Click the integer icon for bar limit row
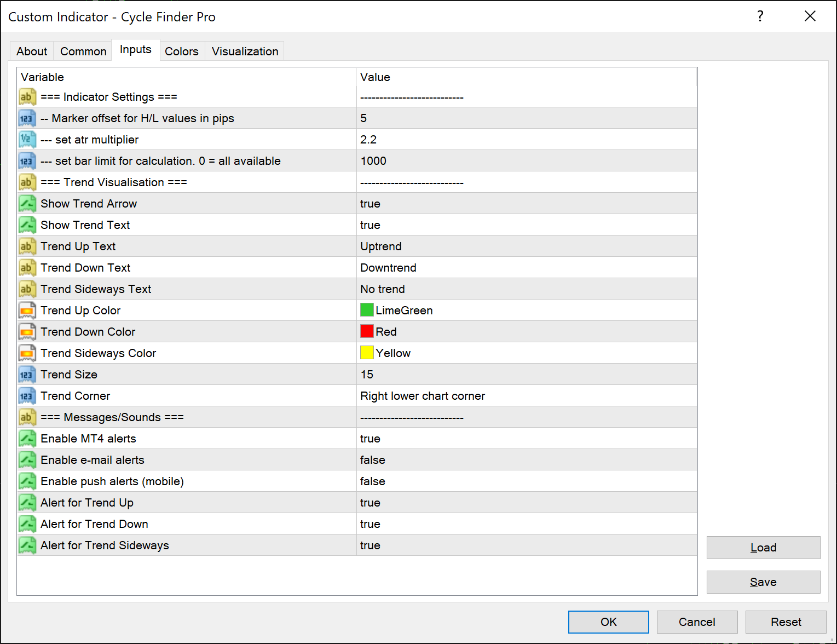The width and height of the screenshot is (837, 644). pos(27,161)
